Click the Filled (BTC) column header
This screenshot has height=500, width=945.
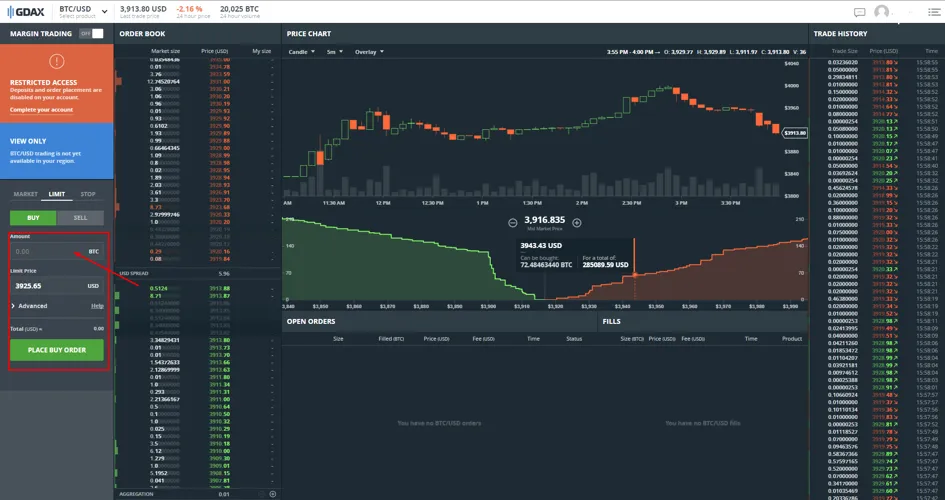tap(391, 339)
